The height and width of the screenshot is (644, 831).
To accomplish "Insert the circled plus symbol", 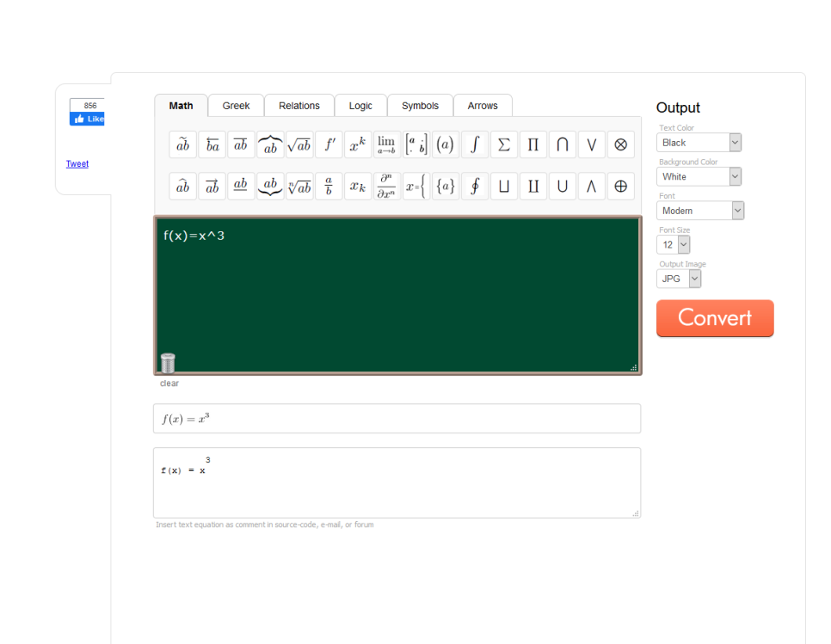I will (x=620, y=186).
